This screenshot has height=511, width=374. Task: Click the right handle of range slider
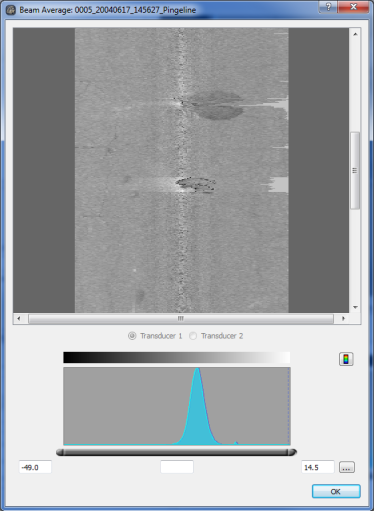click(292, 452)
